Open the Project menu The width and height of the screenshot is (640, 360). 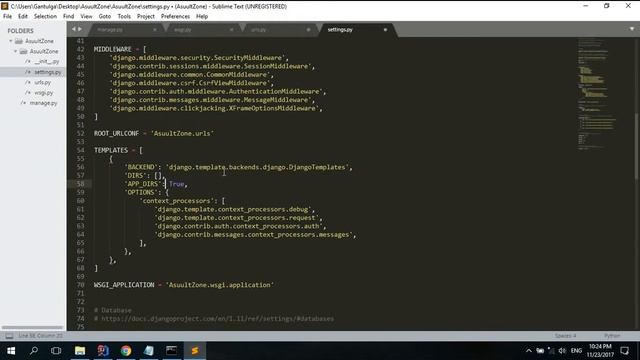[x=146, y=16]
